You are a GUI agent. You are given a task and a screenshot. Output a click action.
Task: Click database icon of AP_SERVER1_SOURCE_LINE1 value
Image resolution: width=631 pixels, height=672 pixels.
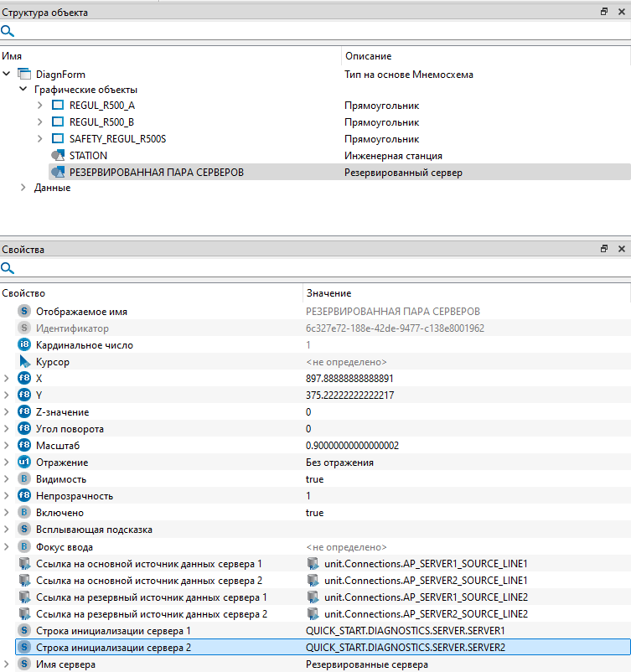(x=313, y=564)
